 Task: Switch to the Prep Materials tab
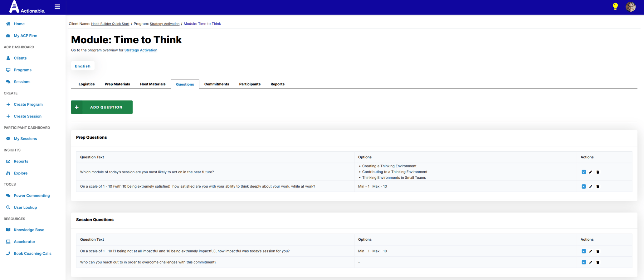[117, 84]
